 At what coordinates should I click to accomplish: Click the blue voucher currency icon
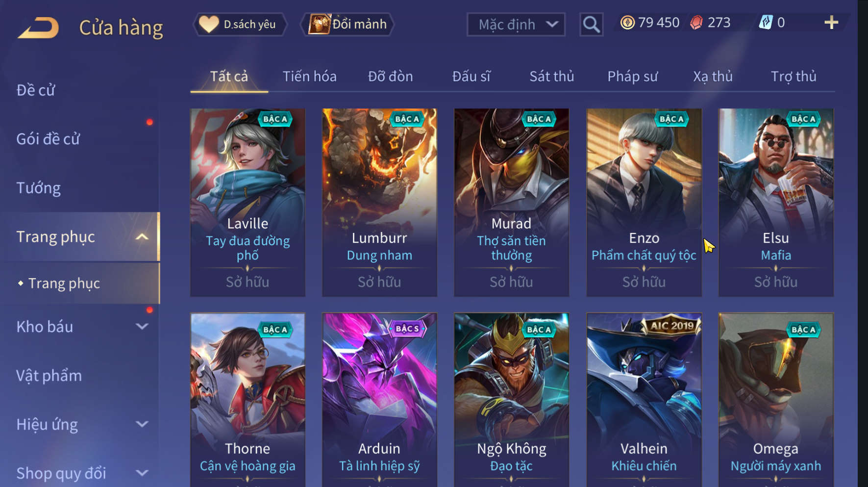[x=766, y=23]
